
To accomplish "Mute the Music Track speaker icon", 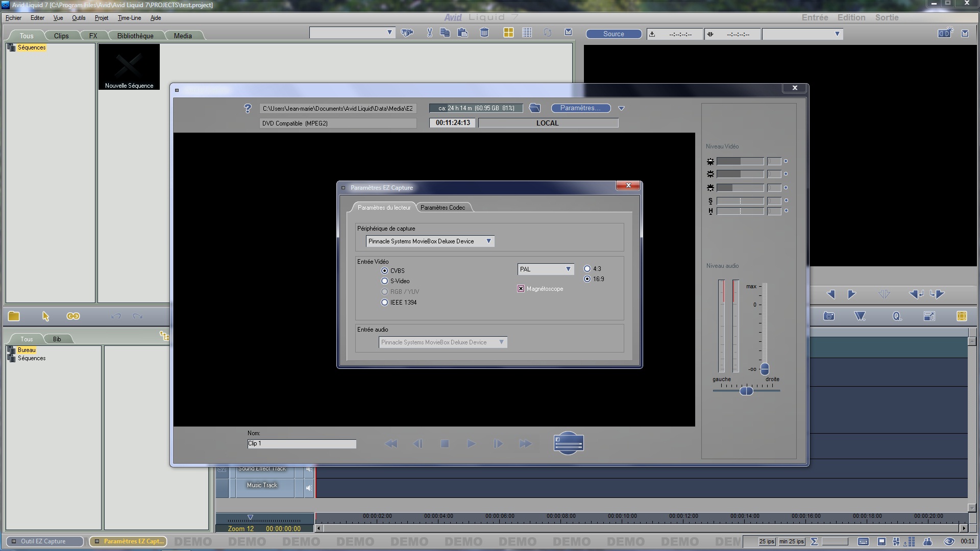I will pos(309,488).
